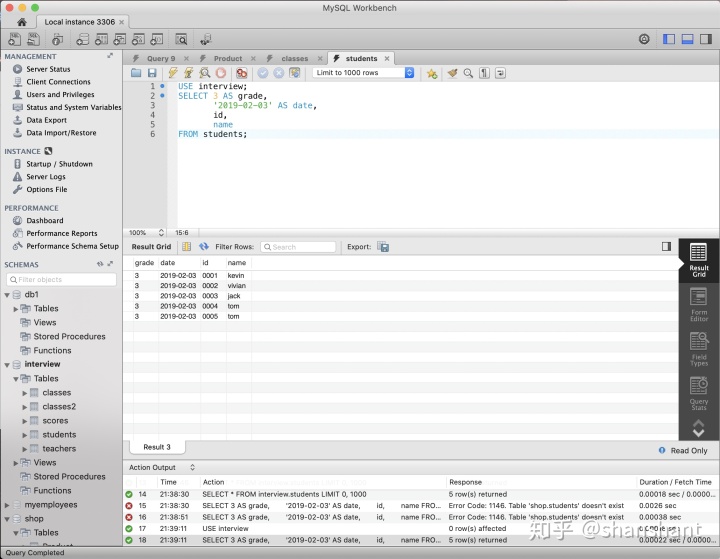Open the Limit to 1000 rows dropdown

[363, 73]
